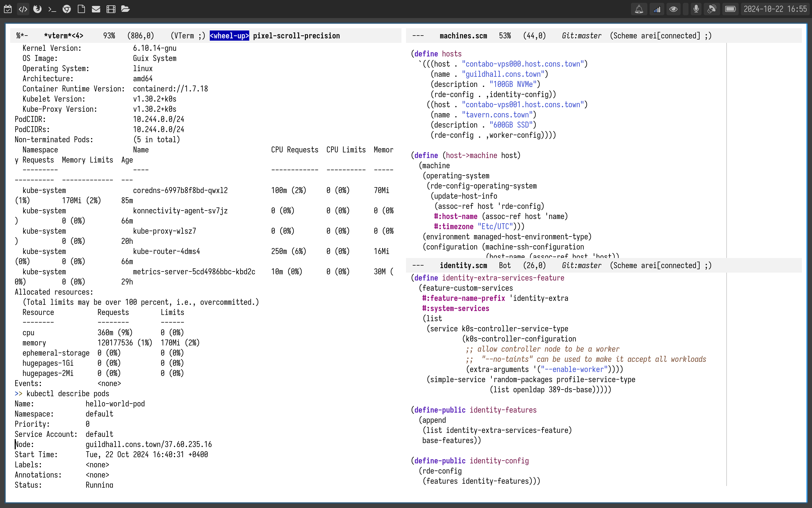Check the battery status indicator

[730, 9]
